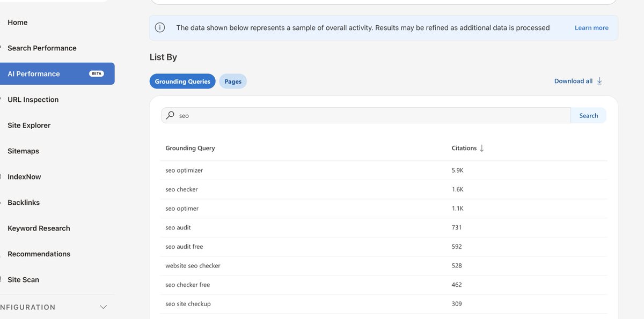Open the Recommendations section
This screenshot has height=319, width=644.
pos(38,254)
